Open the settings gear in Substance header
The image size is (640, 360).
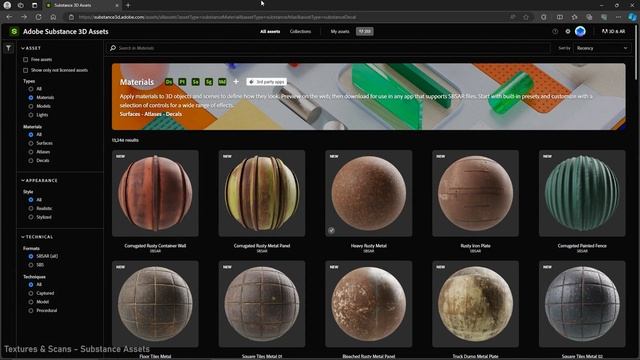point(568,31)
